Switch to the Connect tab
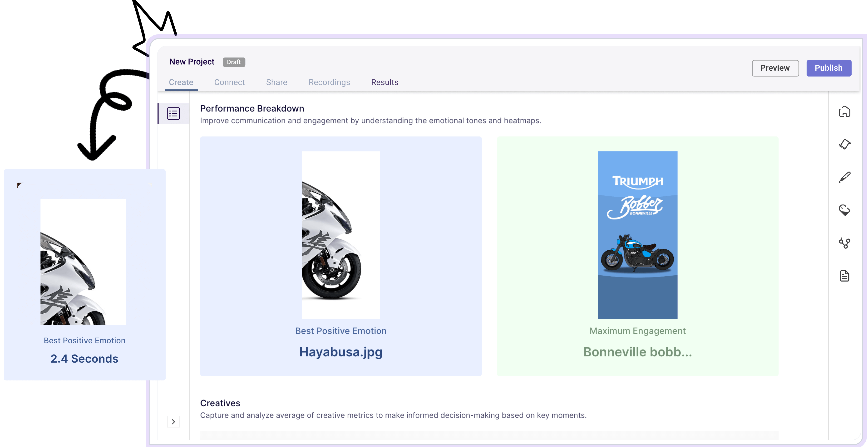 pyautogui.click(x=229, y=82)
